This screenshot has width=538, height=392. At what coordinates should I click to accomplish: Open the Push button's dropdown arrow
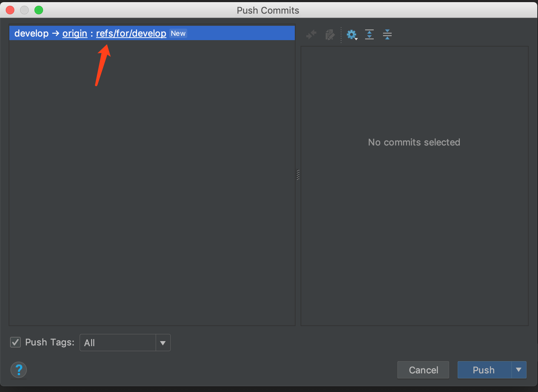click(x=519, y=370)
